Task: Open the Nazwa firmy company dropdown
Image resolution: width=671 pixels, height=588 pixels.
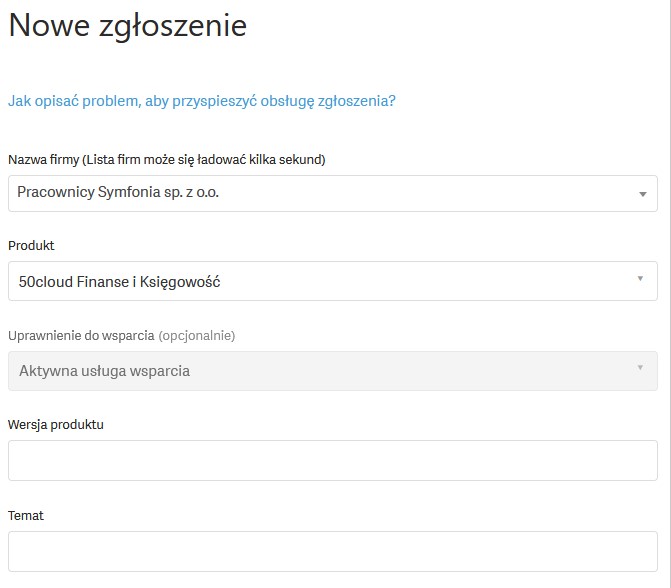Action: pyautogui.click(x=333, y=193)
